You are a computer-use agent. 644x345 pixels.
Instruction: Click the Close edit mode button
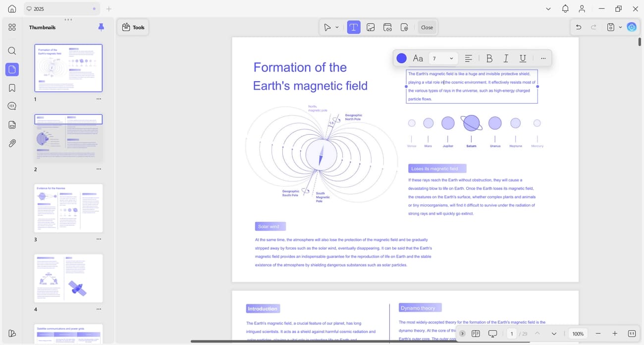coord(427,27)
